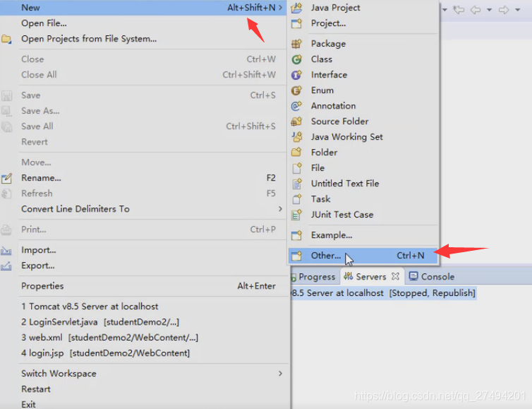The height and width of the screenshot is (409, 532).
Task: Select Open File... menu entry
Action: 143,23
